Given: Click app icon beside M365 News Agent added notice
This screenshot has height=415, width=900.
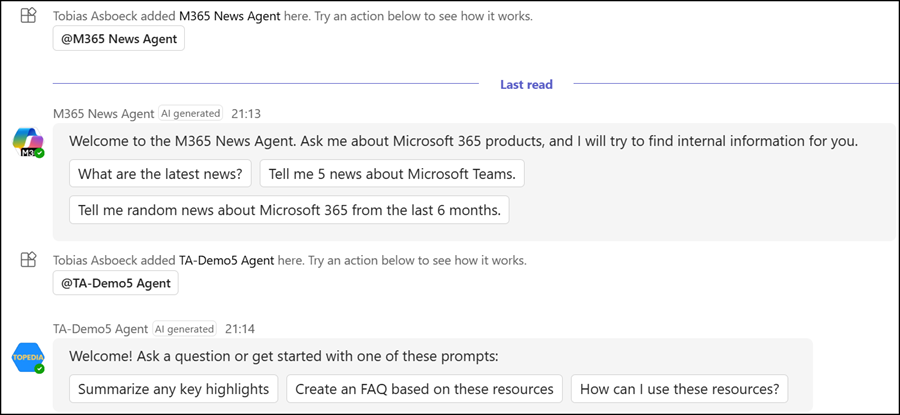Looking at the screenshot, I should tap(29, 16).
